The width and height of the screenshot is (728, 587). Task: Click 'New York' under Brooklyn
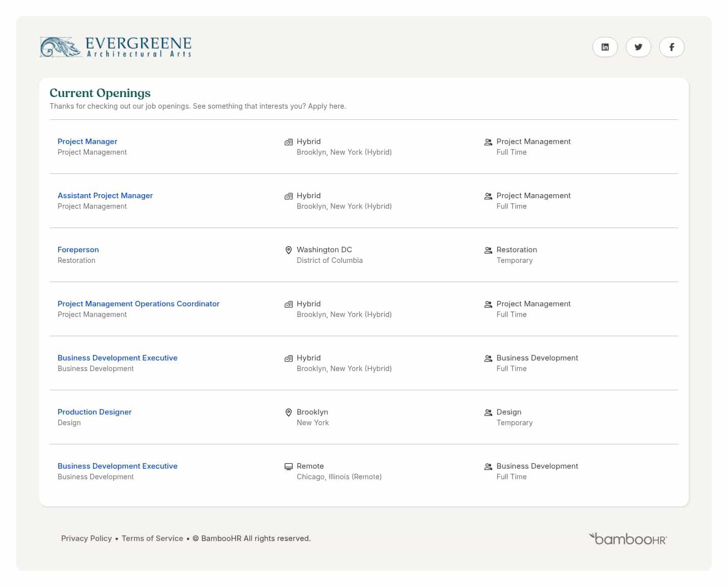click(x=313, y=423)
